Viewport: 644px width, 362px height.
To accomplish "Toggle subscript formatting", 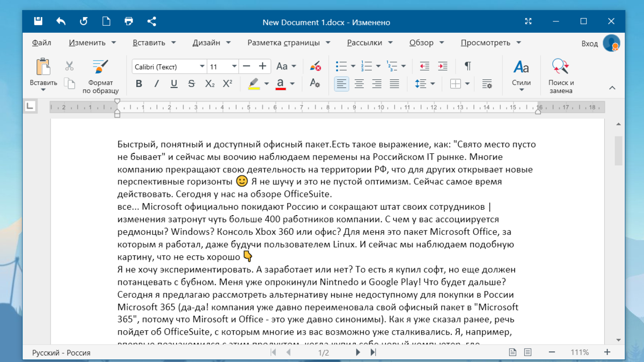I will [x=210, y=84].
